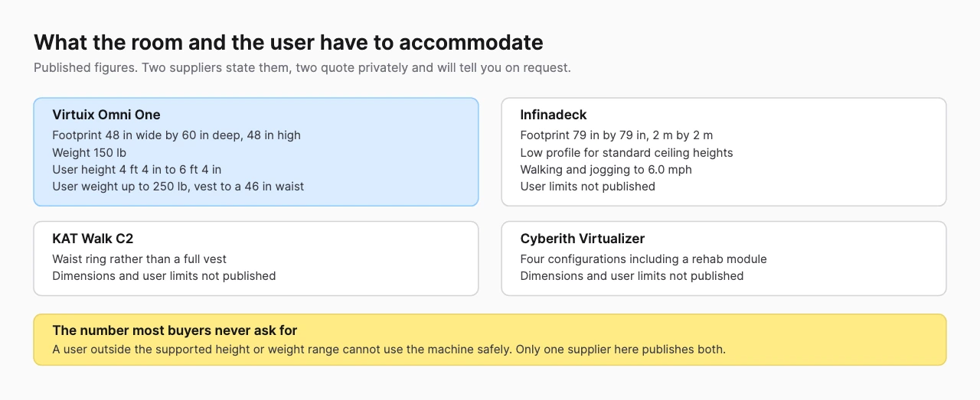The image size is (980, 400).
Task: Select the Infinadeck card
Action: coord(724,151)
